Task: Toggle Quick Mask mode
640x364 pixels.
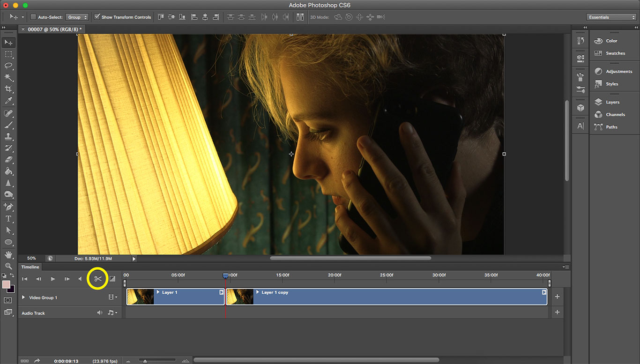Action: [8, 300]
